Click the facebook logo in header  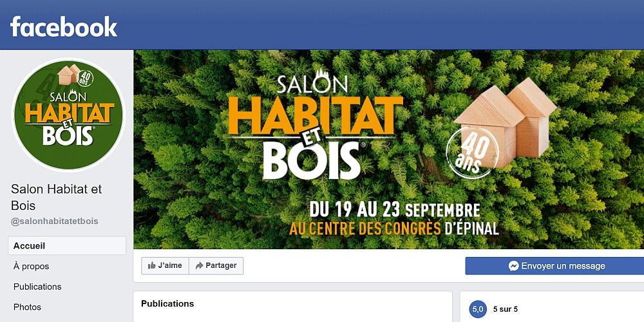(x=64, y=26)
